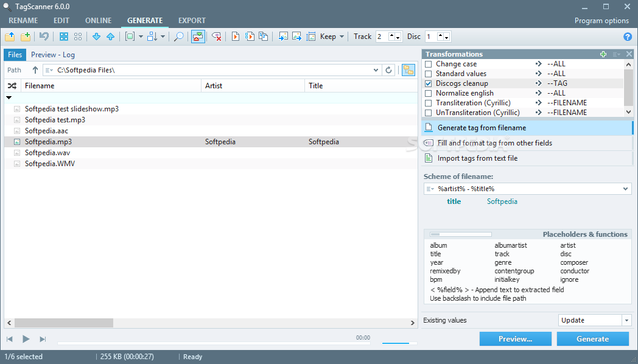Image resolution: width=638 pixels, height=364 pixels.
Task: Open the Keep dropdown
Action: tap(332, 37)
